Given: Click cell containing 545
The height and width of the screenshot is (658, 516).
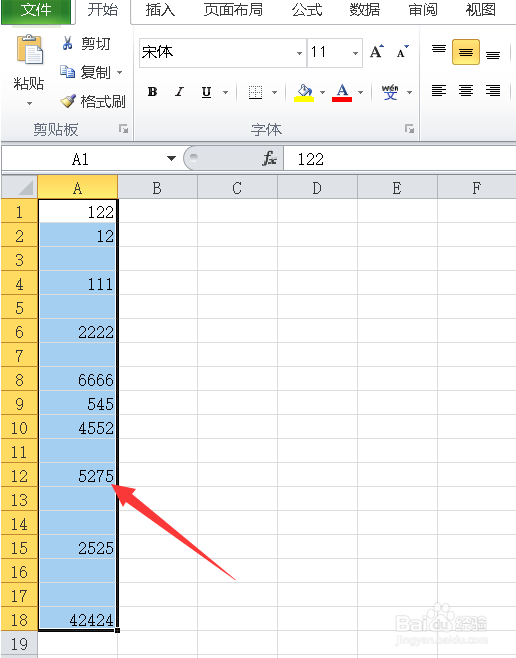Looking at the screenshot, I should tap(78, 403).
